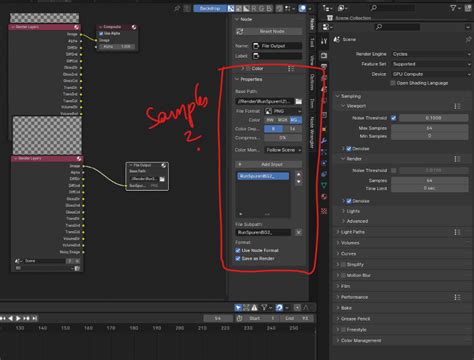Adjust Render Samples value field
Viewport: 474px width, 360px height.
pos(430,180)
